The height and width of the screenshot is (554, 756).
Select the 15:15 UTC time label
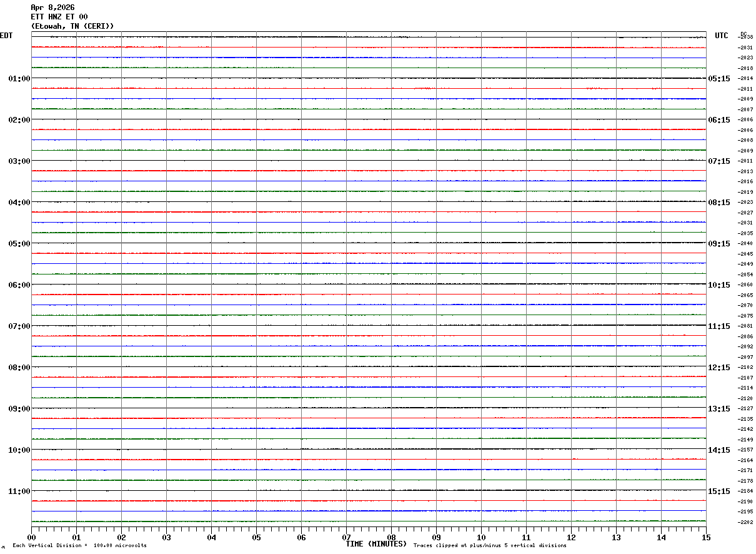(719, 491)
